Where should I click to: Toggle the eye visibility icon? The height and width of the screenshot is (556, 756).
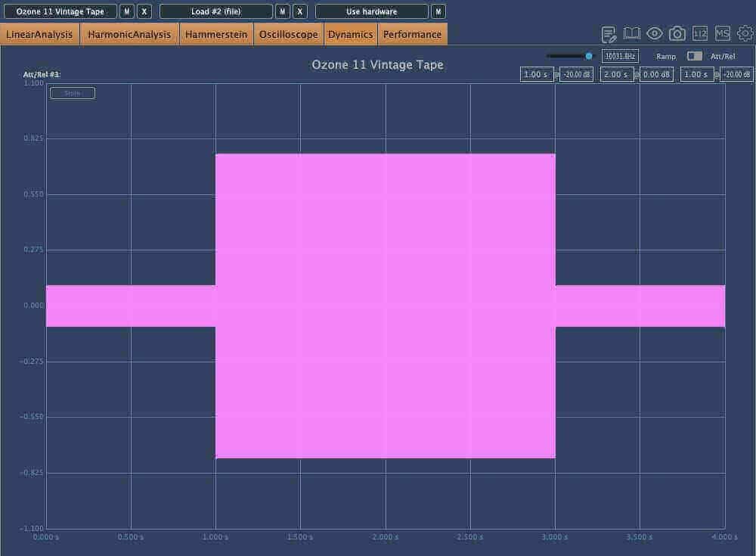(654, 33)
